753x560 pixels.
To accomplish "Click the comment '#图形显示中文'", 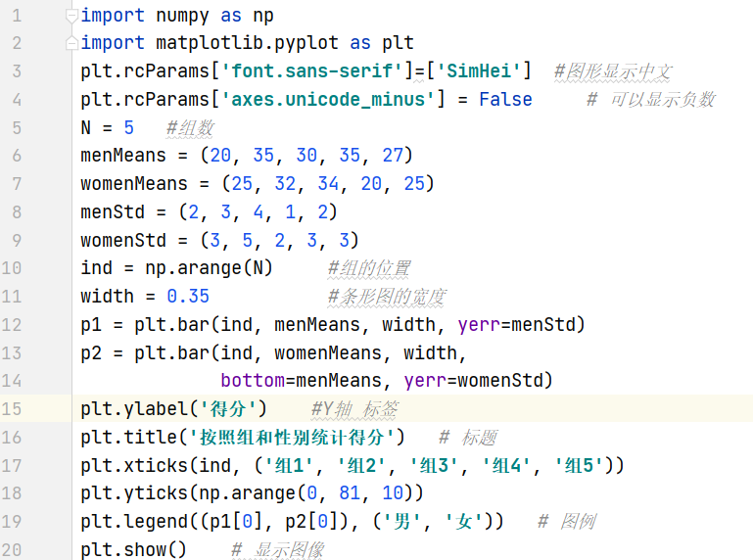I will pos(613,72).
